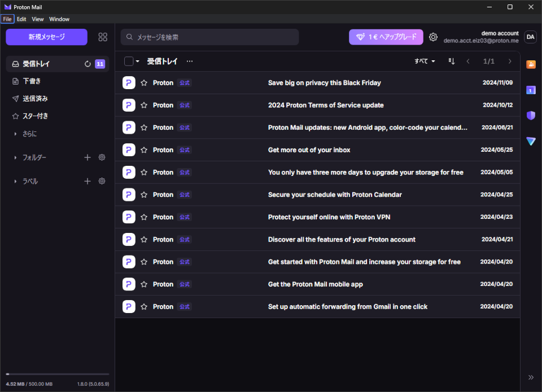Screen dimensions: 542x392
Task: Star the Proton Calendar email
Action: pyautogui.click(x=144, y=195)
